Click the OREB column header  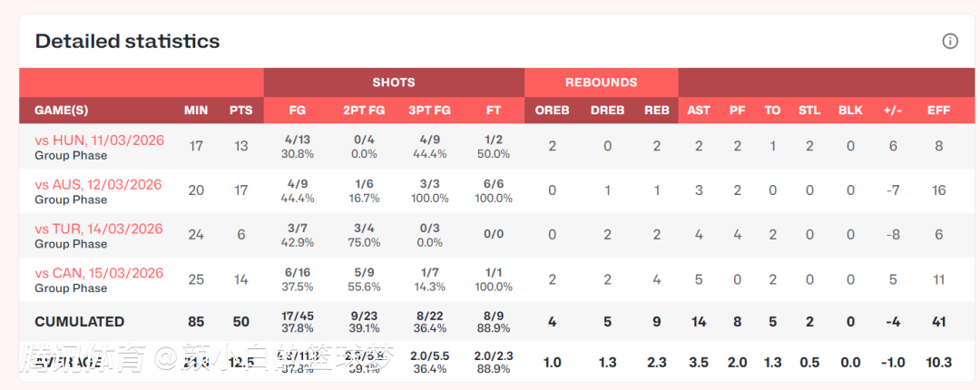point(553,110)
